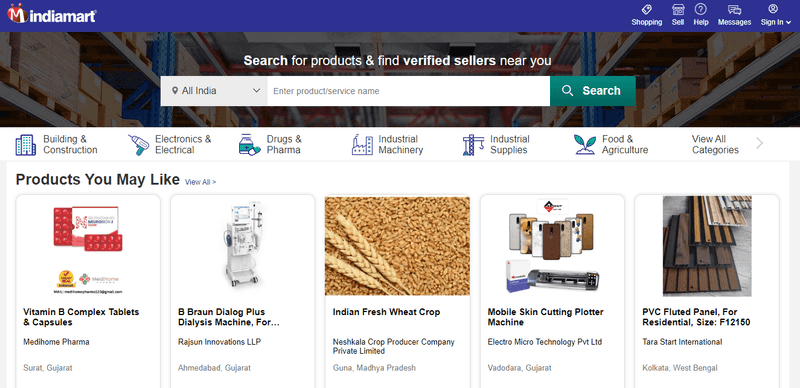Open Industrial Machinery category label
The height and width of the screenshot is (388, 800).
(x=401, y=144)
